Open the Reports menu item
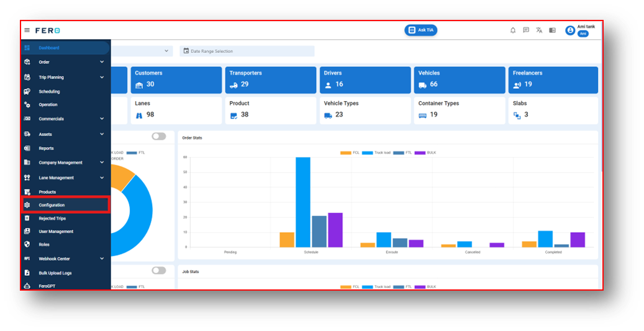This screenshot has width=644, height=331. (65, 148)
